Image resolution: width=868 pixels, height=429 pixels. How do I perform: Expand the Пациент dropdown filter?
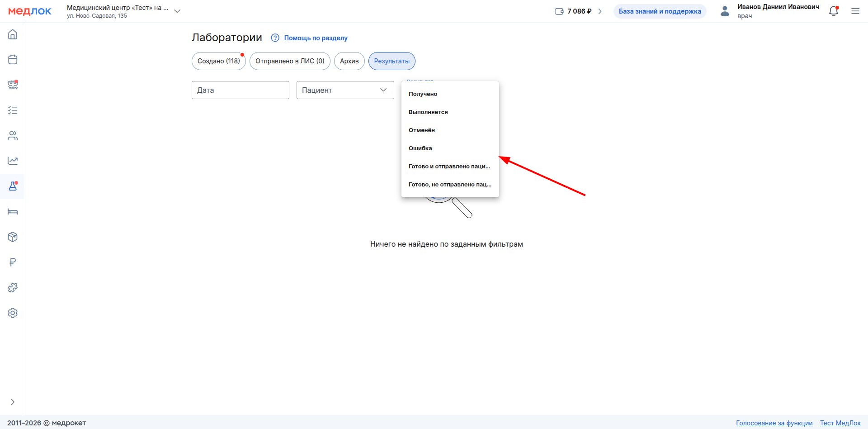tap(345, 90)
